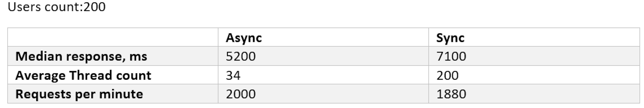Click the Async thread count value 34
Screen dimensions: 644x108
(233, 75)
